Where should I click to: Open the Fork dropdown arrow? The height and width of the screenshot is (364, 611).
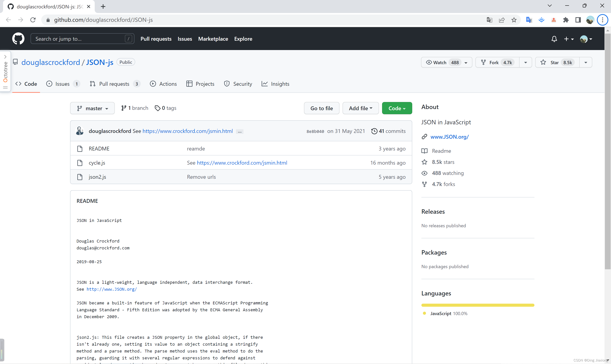pos(525,62)
